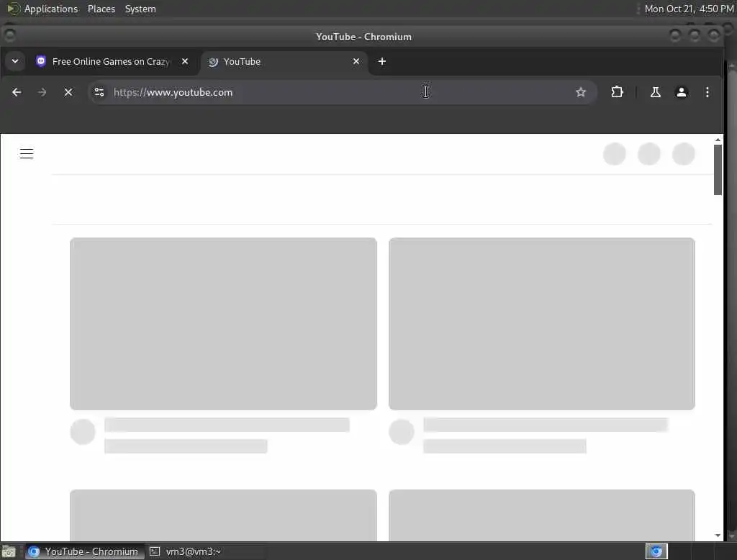The height and width of the screenshot is (560, 737).
Task: Open the Places menu
Action: tap(101, 9)
